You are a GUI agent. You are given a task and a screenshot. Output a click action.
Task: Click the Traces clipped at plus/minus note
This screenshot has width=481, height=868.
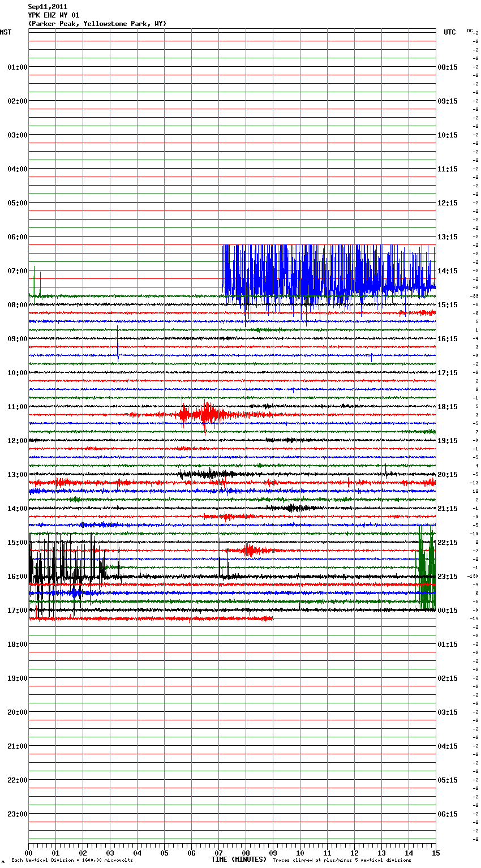pyautogui.click(x=342, y=861)
